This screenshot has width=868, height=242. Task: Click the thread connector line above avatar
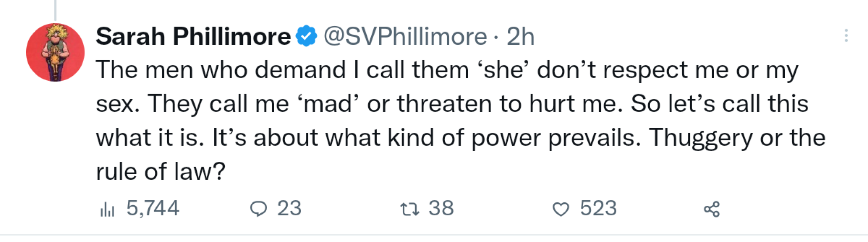pos(55,10)
